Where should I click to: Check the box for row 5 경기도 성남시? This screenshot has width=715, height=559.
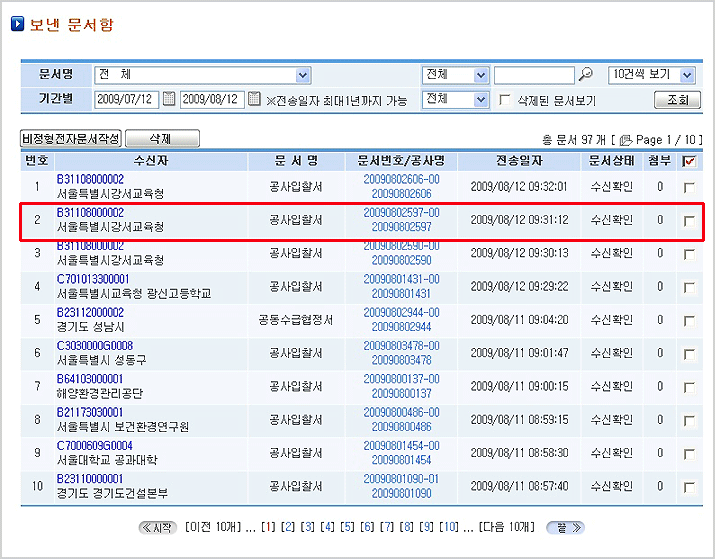[x=689, y=320]
